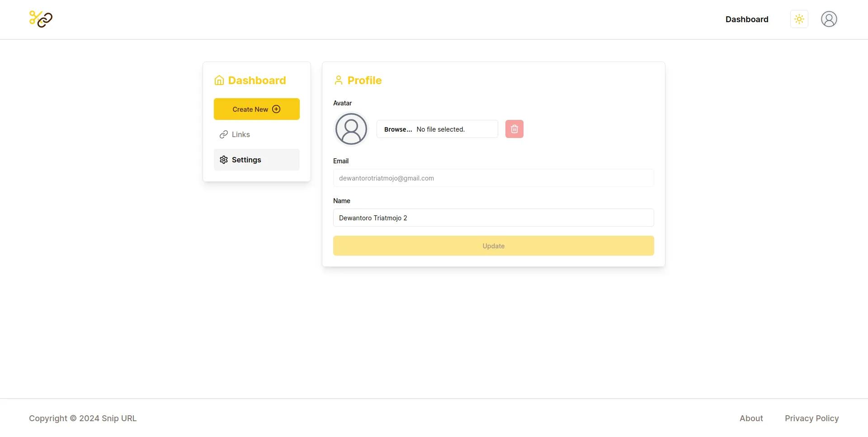The width and height of the screenshot is (868, 437).
Task: Open Dashboard link in top navigation
Action: pos(747,19)
